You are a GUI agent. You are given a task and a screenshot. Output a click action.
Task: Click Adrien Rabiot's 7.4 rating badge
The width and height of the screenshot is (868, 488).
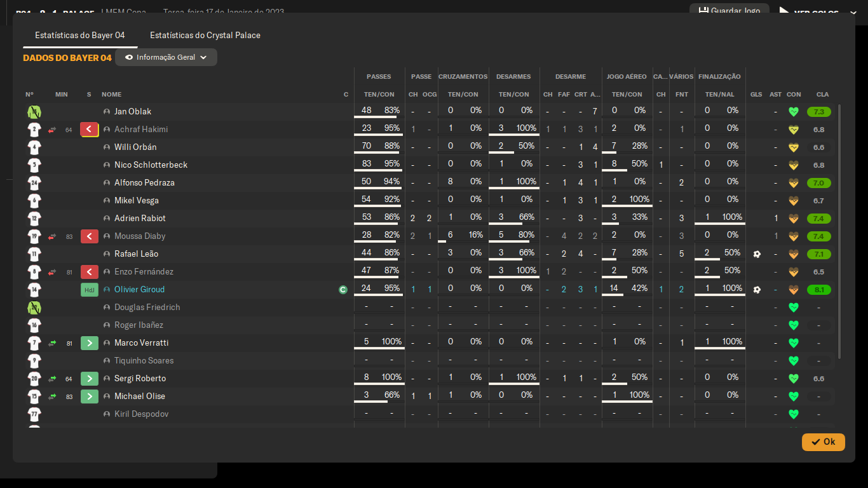click(x=819, y=219)
